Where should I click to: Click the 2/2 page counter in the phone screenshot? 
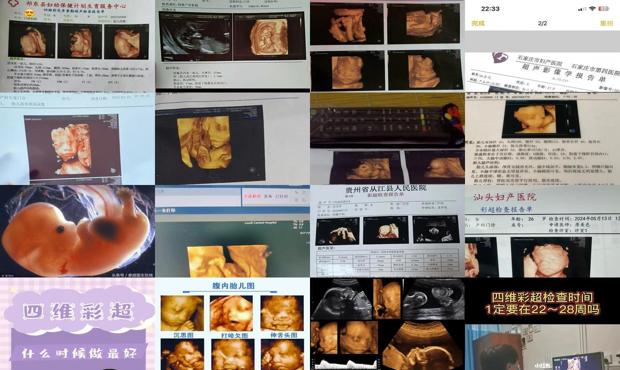click(542, 23)
